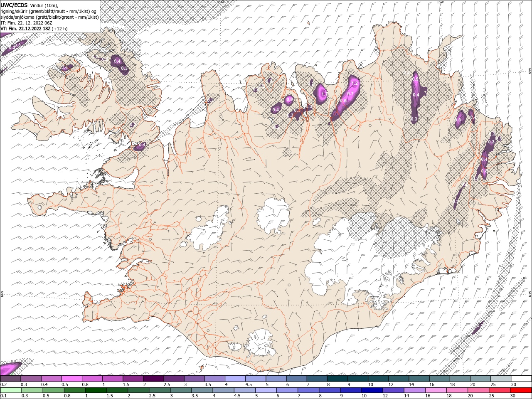Click the bright red 30 rain legend swatch
532x399 pixels.
[521, 390]
